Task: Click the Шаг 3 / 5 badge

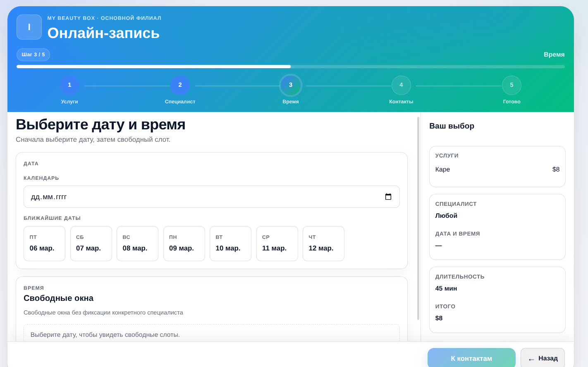Action: click(x=33, y=55)
